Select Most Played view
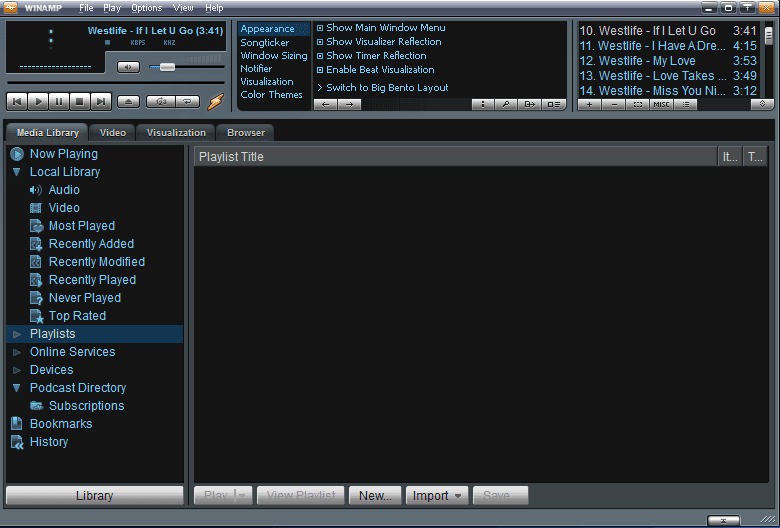 82,226
